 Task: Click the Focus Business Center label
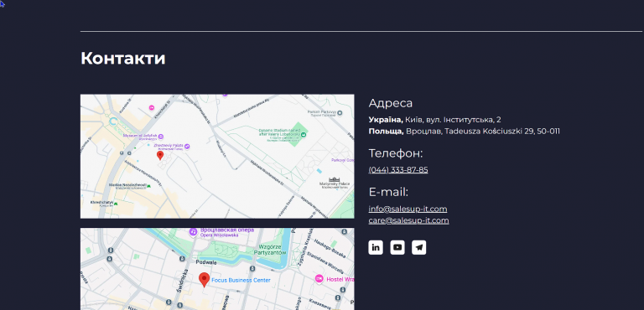coord(241,280)
